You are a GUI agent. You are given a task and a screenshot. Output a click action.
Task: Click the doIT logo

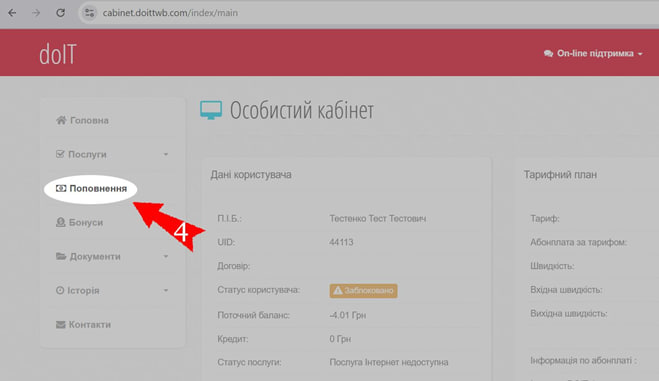(x=58, y=55)
